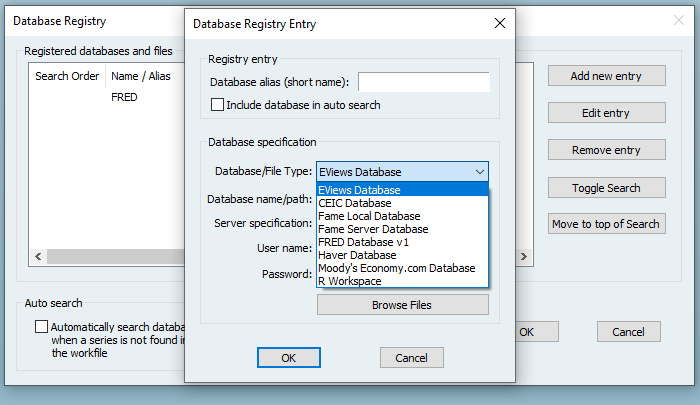Choose Haver Database from the dropdown

(x=357, y=255)
